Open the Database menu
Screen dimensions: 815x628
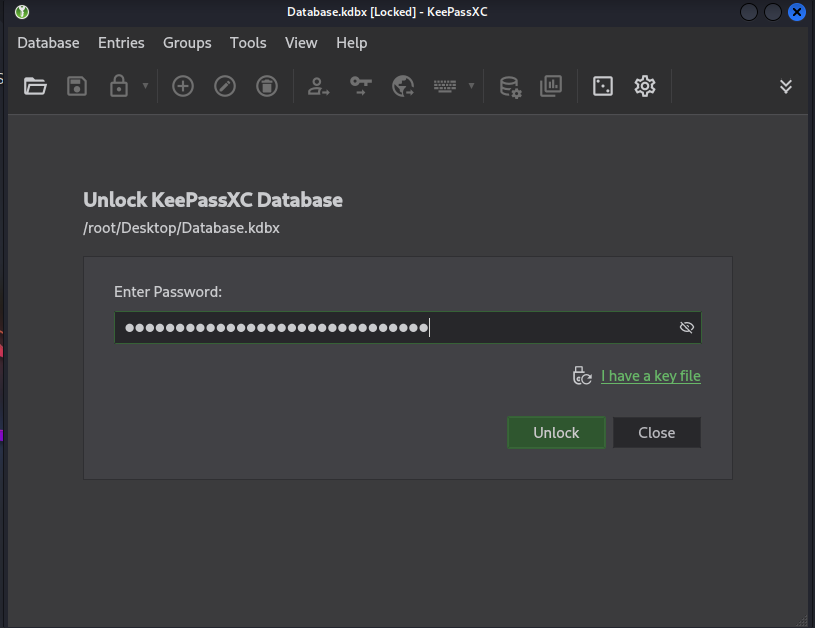[48, 43]
